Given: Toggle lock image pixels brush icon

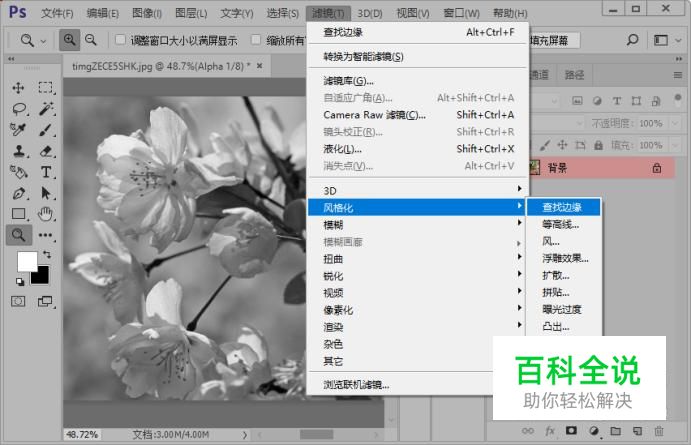Looking at the screenshot, I should click(x=545, y=145).
